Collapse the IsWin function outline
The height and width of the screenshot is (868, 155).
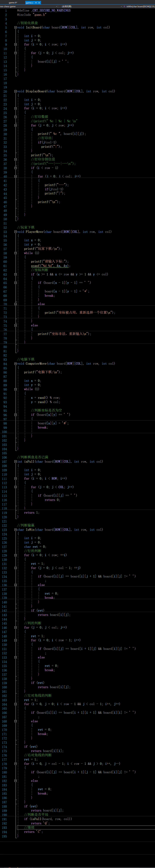coord(15,530)
